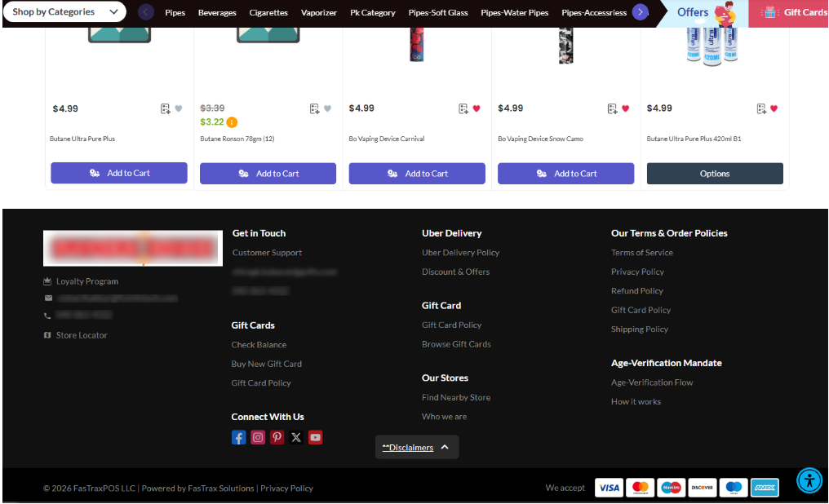Select the Pipes-Water Pipes category
Screen dimensions: 829x504
point(514,13)
